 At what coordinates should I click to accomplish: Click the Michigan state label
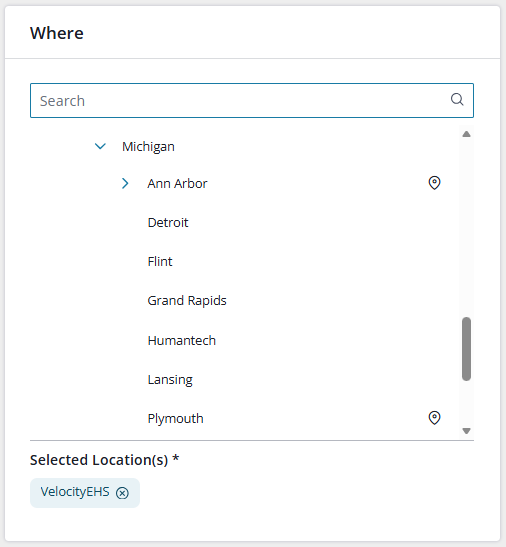click(x=148, y=147)
